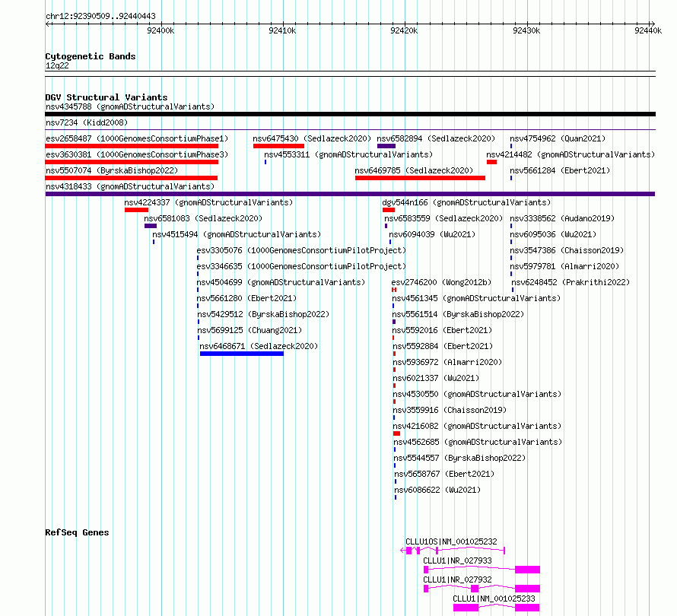Open nsv5979781 (Almarri2020) label

point(564,266)
